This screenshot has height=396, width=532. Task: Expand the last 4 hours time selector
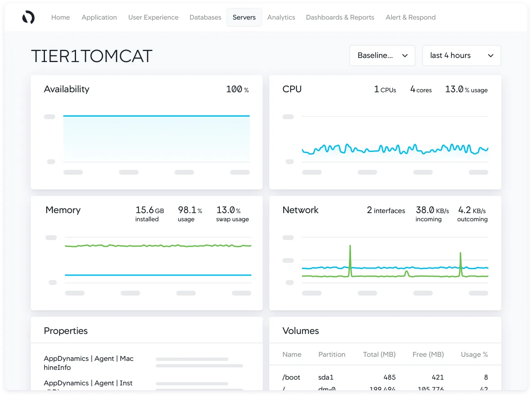click(461, 55)
